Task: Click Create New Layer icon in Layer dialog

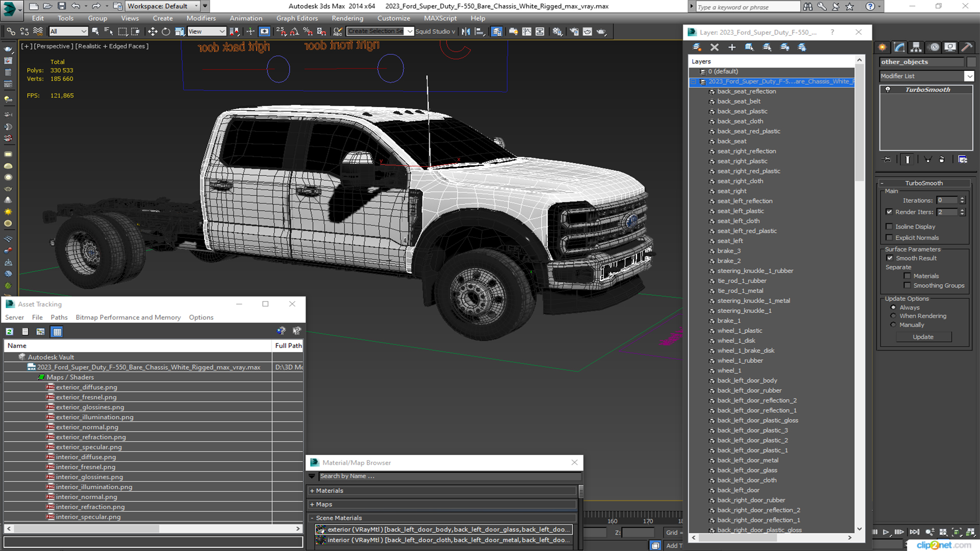Action: [x=697, y=47]
